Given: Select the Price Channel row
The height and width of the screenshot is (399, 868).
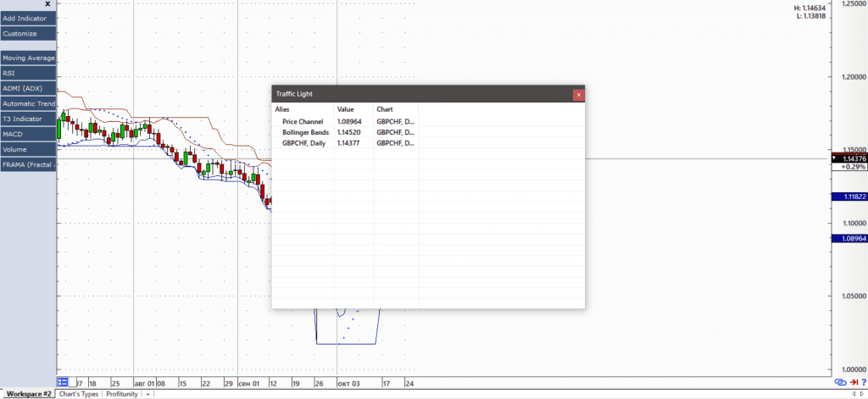Looking at the screenshot, I should click(x=303, y=122).
